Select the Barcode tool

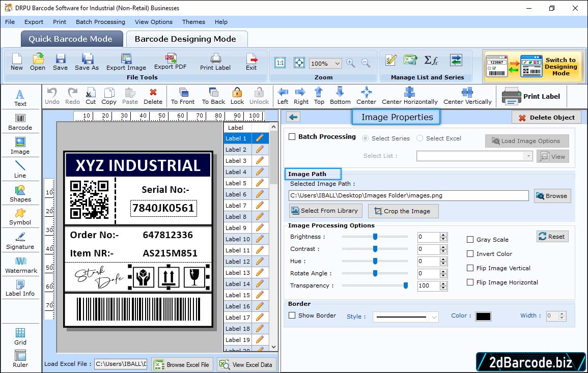click(20, 122)
